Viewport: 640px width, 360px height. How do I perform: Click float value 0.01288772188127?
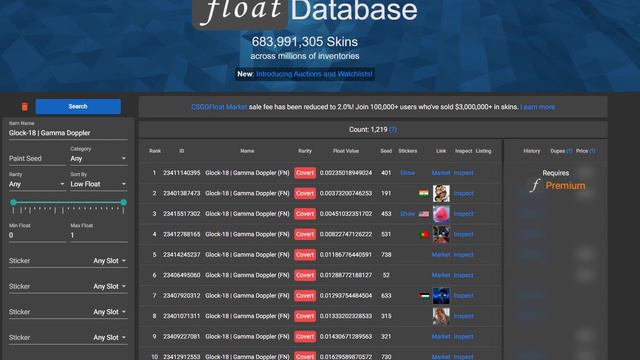[x=346, y=275]
